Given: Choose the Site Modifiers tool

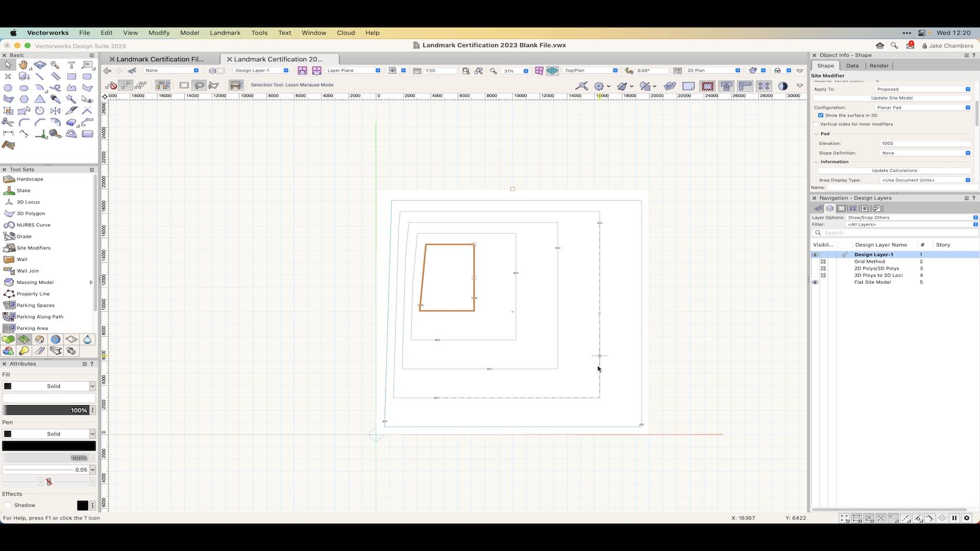Looking at the screenshot, I should [x=33, y=248].
